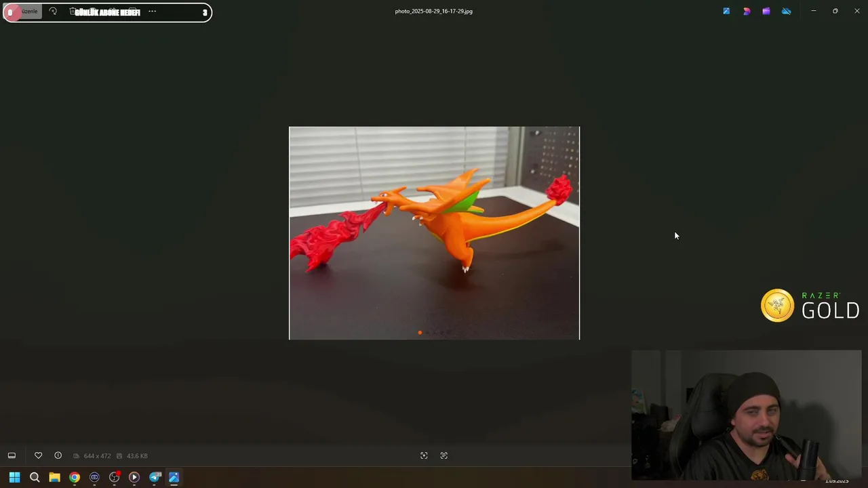The height and width of the screenshot is (488, 868).
Task: Click the scan text icon in bottom bar
Action: (x=444, y=455)
